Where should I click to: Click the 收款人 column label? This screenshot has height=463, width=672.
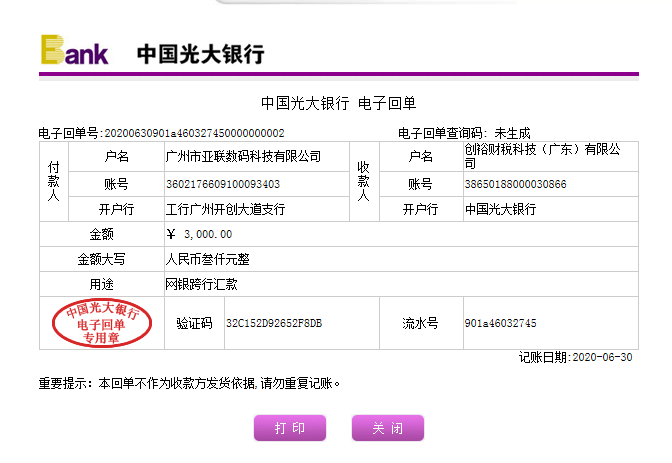coord(363,181)
